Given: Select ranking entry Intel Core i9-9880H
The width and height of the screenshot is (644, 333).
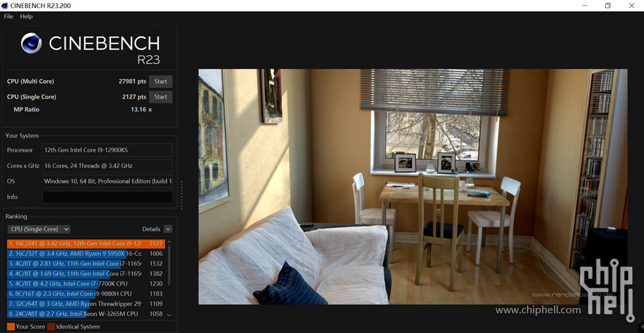Looking at the screenshot, I should coord(86,294).
